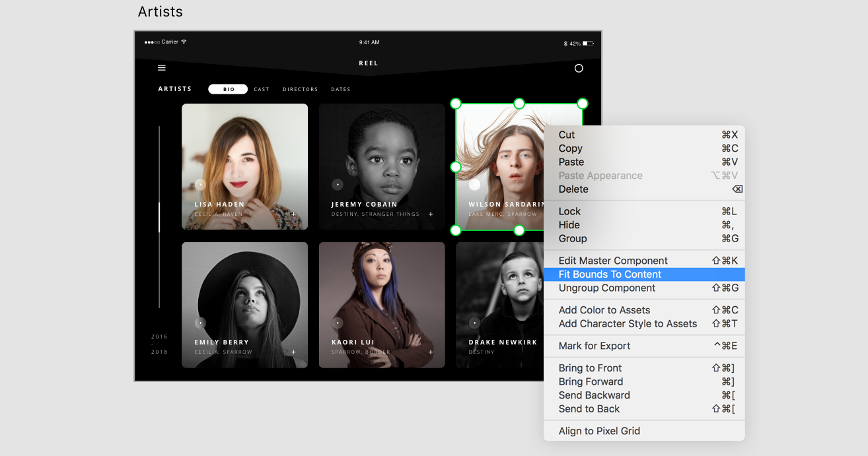Viewport: 868px width, 456px height.
Task: Play Emily Berry's reel button
Action: 200,323
